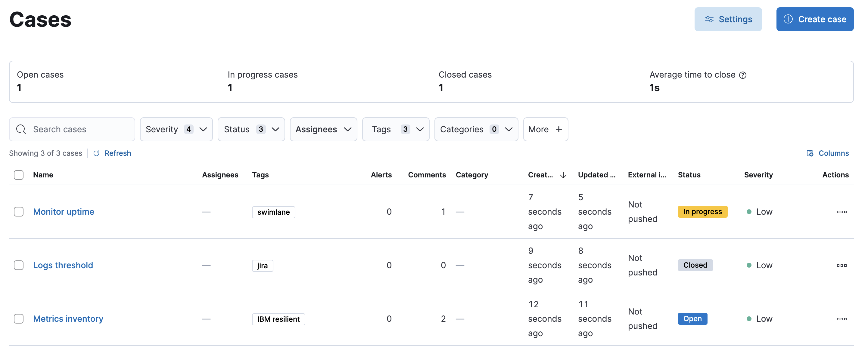Open the Metrics inventory case link

point(68,318)
